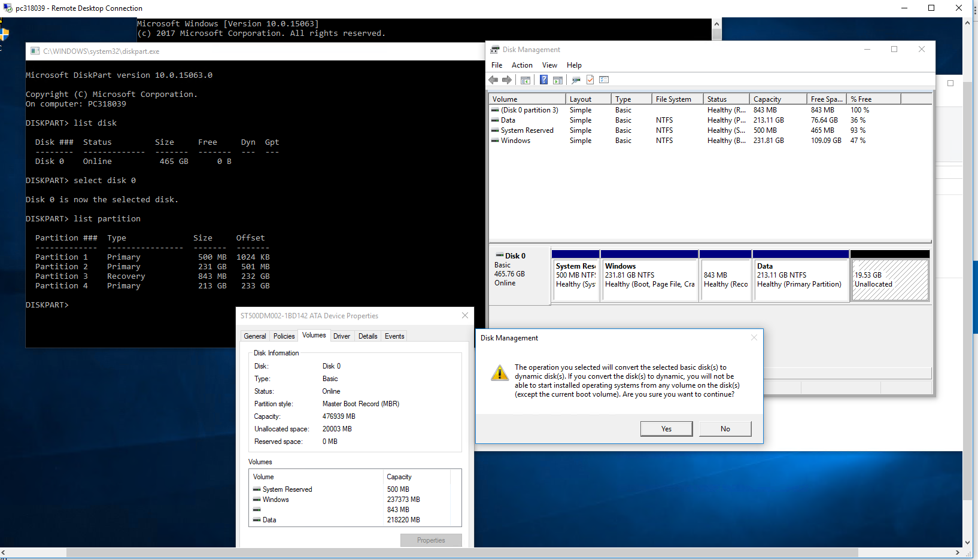The image size is (978, 560).
Task: Click the Windows row capacity 237373 MB
Action: pyautogui.click(x=403, y=500)
